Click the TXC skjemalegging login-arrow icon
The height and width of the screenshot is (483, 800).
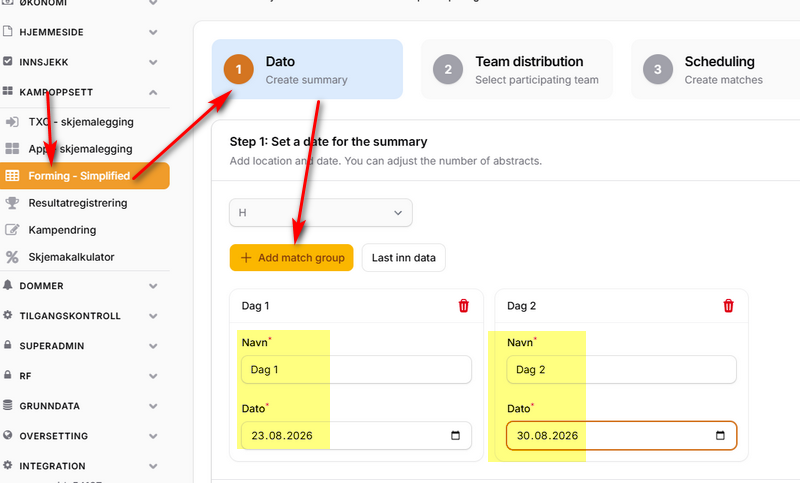click(12, 122)
